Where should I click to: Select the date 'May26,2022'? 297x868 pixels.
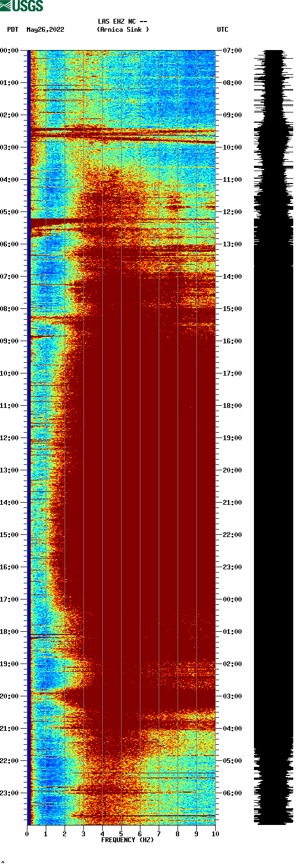(x=45, y=30)
